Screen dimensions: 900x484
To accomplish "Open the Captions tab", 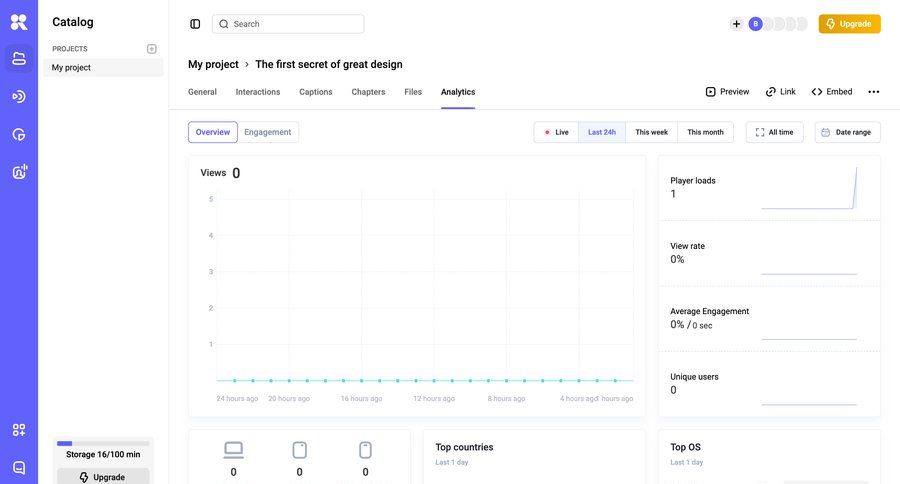I will (316, 92).
